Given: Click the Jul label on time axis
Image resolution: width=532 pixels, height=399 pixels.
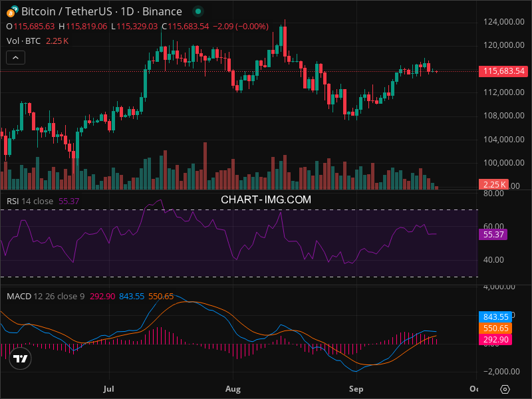Looking at the screenshot, I should 109,388.
